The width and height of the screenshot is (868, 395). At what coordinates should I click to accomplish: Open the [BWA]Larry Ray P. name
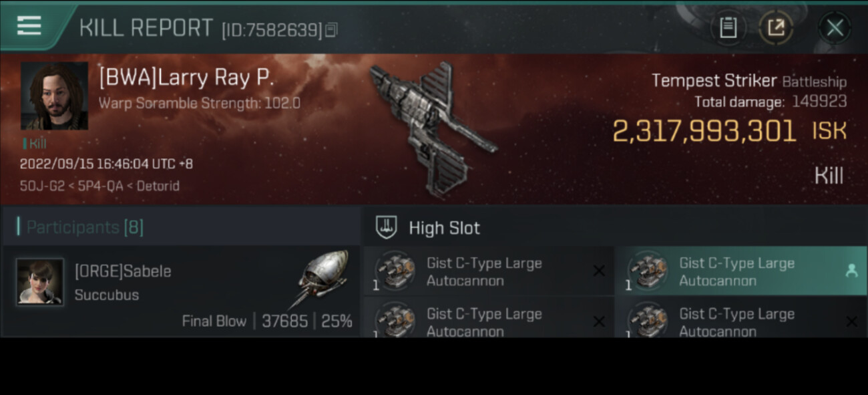(186, 78)
